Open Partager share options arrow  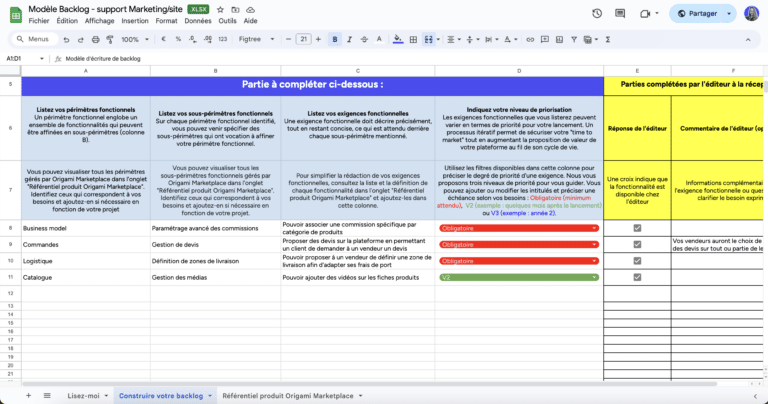point(729,14)
